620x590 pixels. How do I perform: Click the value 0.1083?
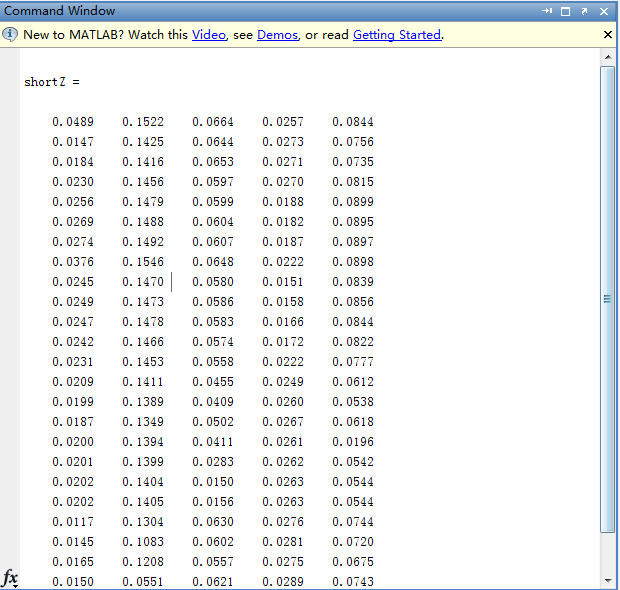[143, 542]
